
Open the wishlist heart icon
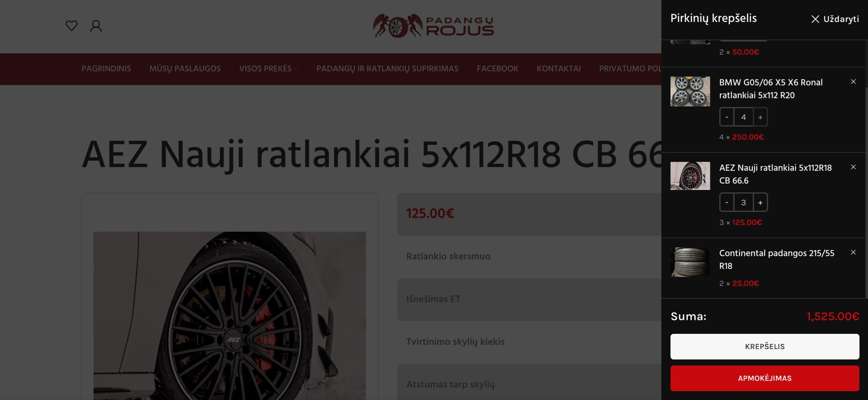coord(72,26)
